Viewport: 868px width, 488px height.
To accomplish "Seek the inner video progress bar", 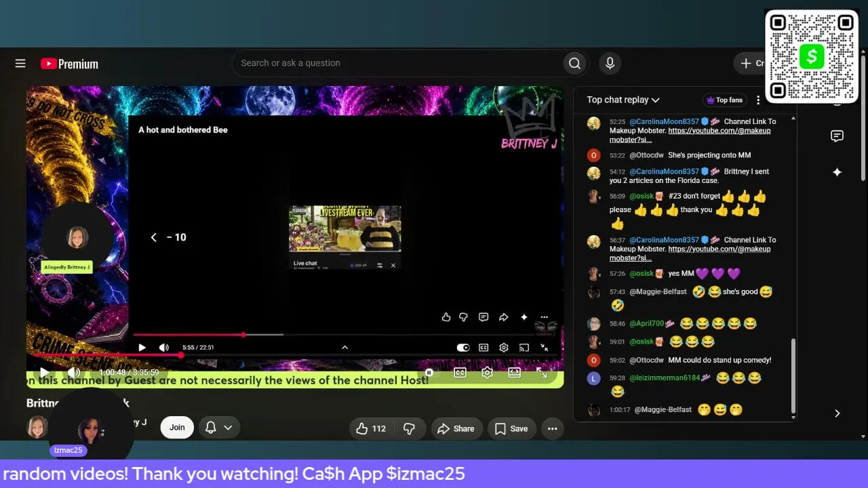I will [344, 335].
